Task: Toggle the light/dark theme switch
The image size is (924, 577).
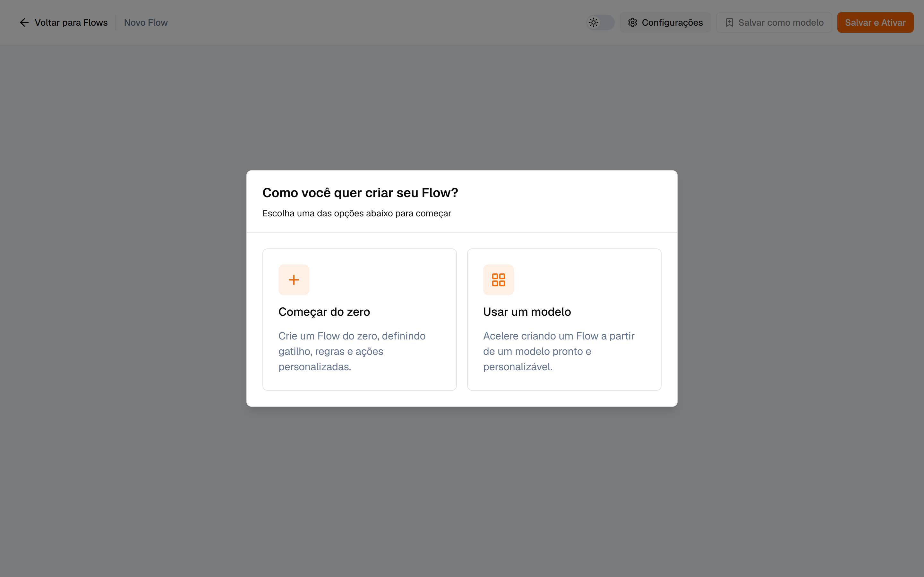Action: [600, 22]
